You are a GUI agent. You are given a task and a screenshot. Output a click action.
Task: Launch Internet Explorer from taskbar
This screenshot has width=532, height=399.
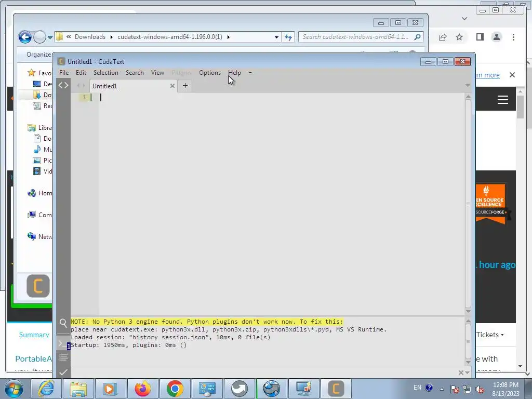pos(46,389)
